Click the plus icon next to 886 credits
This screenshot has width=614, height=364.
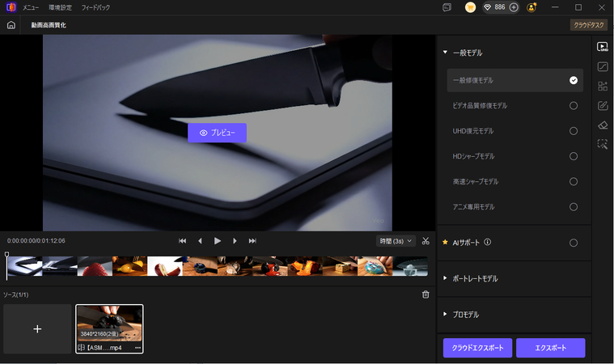coord(514,7)
